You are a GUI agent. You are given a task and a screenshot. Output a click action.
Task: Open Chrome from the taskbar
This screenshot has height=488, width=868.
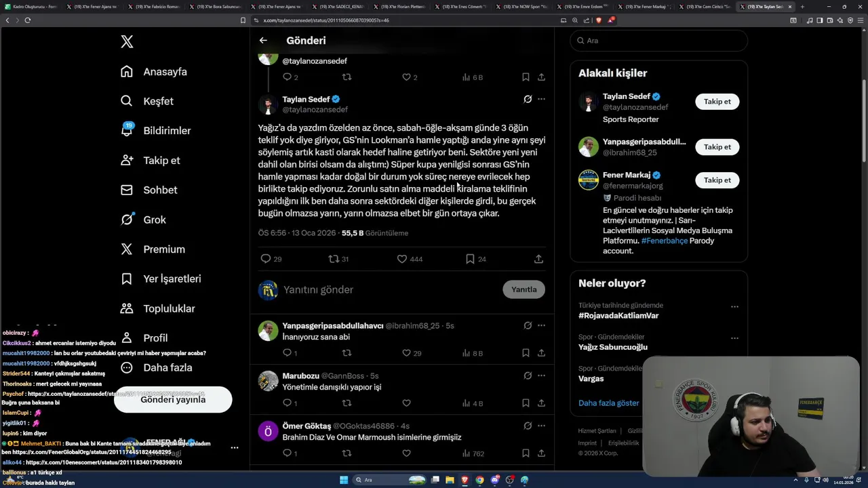(x=479, y=480)
